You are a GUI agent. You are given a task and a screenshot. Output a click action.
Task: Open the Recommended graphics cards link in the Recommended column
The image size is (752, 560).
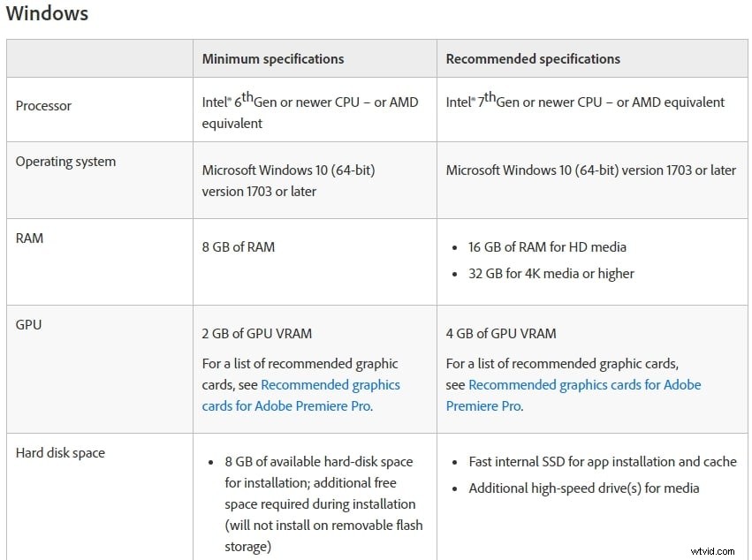(x=584, y=385)
